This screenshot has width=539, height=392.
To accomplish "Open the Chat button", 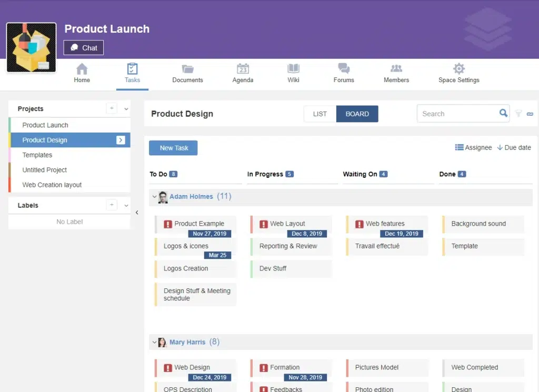I will [x=84, y=48].
